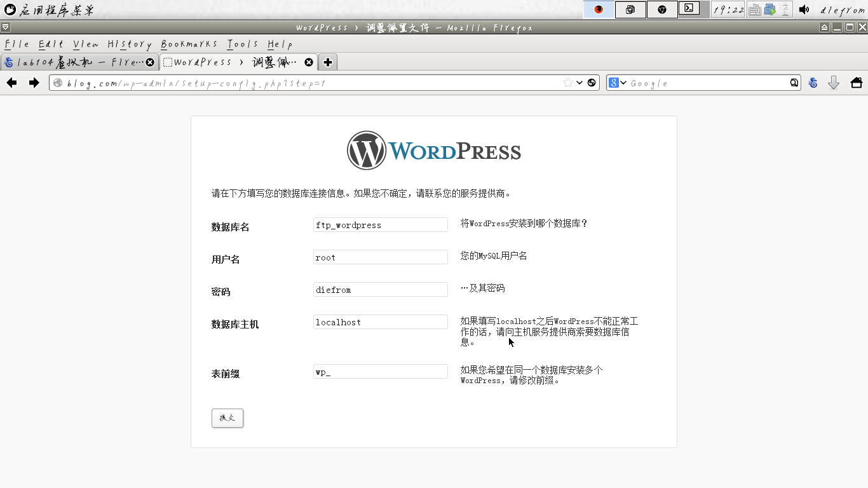Click the stacked-windows taskbar button in the panel
This screenshot has height=488, width=868.
coord(630,10)
